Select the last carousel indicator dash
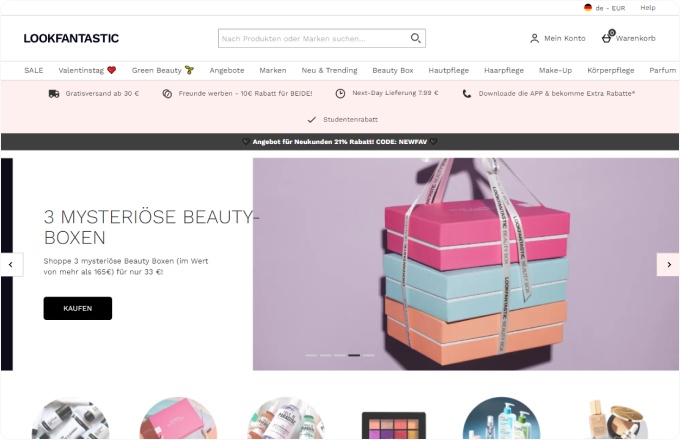Screen dimensions: 680x440 pyautogui.click(x=369, y=355)
